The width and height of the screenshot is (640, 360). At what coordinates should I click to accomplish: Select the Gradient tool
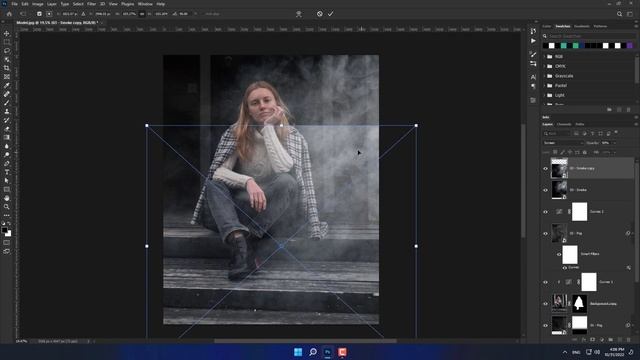(7, 138)
